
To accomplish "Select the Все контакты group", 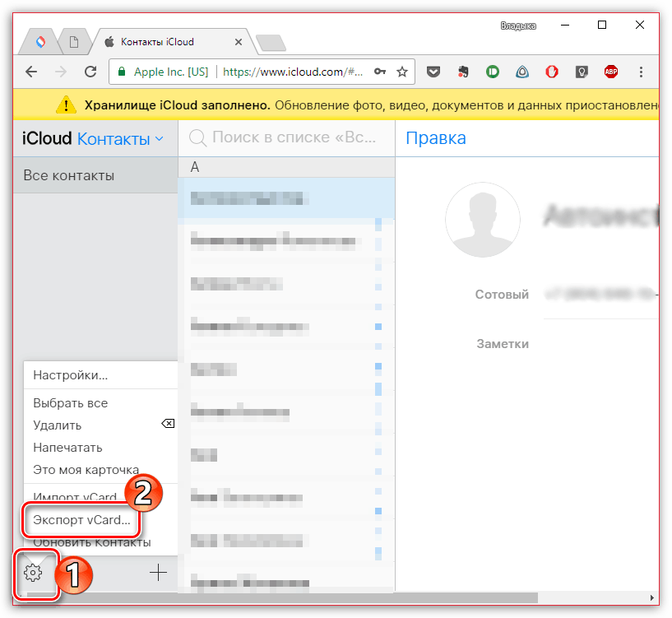I will click(x=95, y=175).
